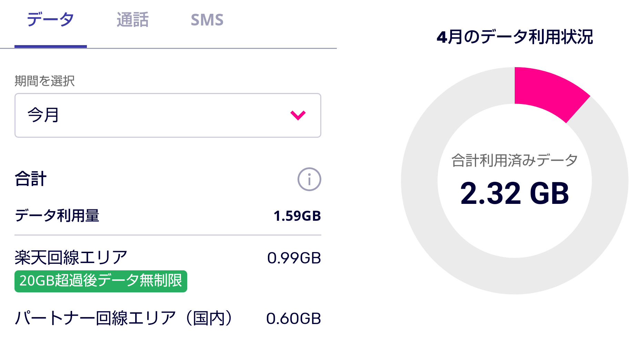Click the 楽天回線エリア label
Viewport: 644px width, 354px height.
click(71, 258)
